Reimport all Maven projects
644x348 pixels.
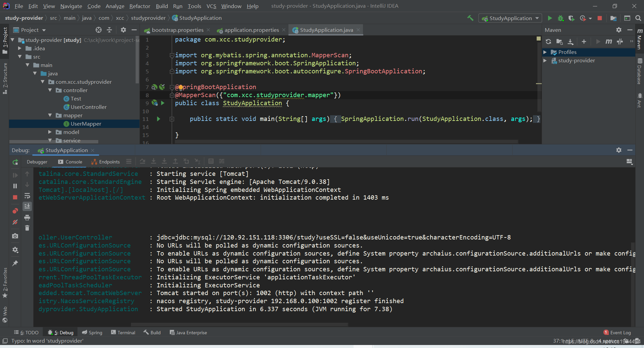click(548, 42)
